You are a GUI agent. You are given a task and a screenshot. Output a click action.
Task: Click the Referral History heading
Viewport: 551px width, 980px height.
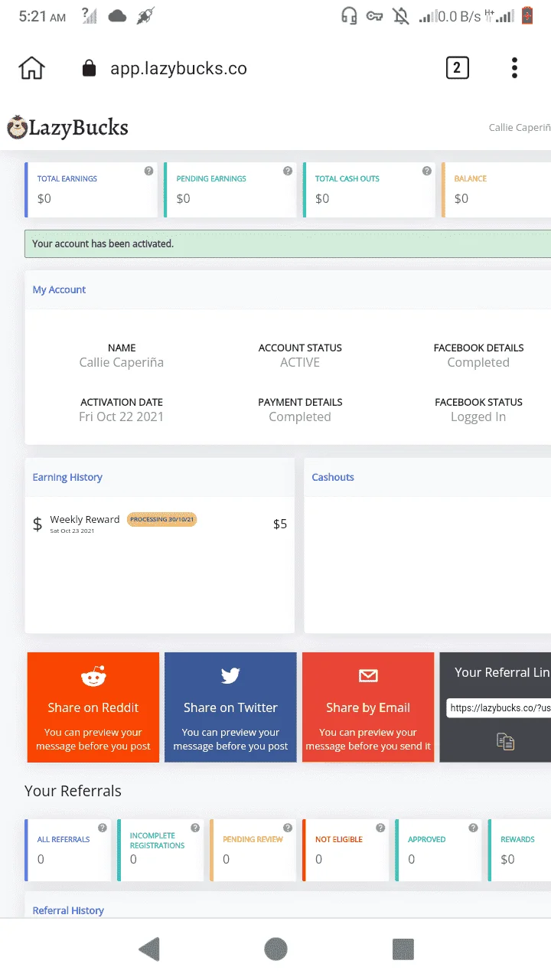pyautogui.click(x=68, y=910)
